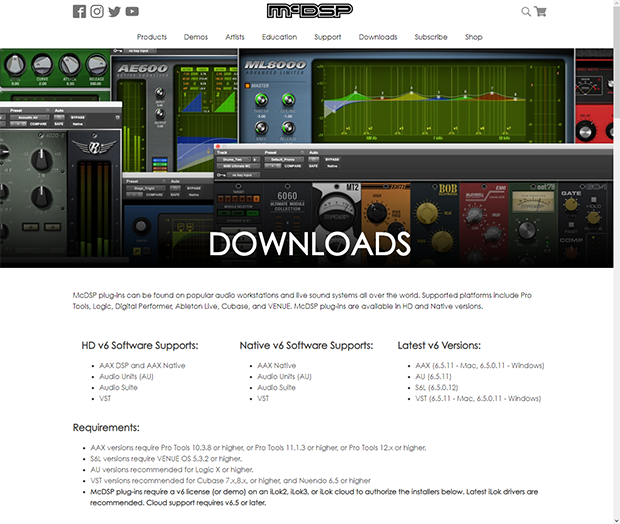Screen dimensions: 620x524
Task: Open the search magnifier icon
Action: click(526, 11)
